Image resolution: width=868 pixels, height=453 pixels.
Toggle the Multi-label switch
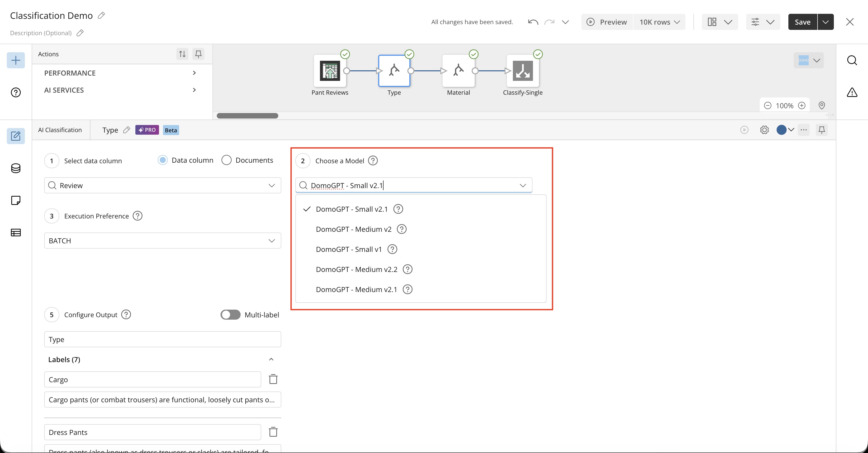231,315
